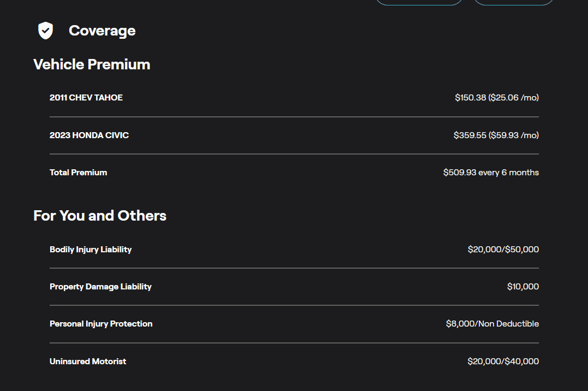The height and width of the screenshot is (391, 588).
Task: Click the Personal Injury Protection label
Action: click(101, 324)
